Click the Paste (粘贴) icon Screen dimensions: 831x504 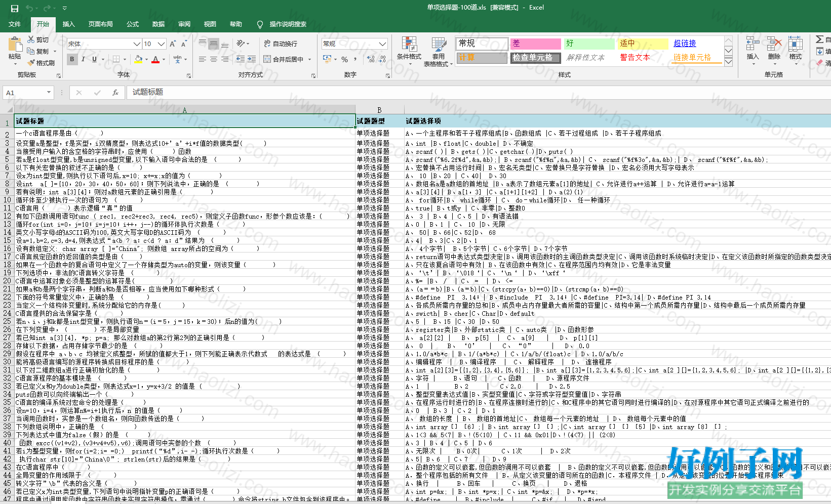coord(15,46)
